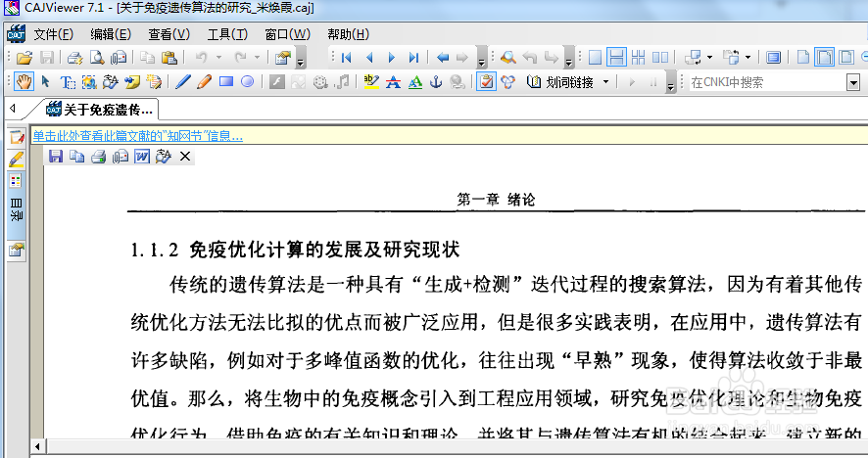Click the blue Back navigation arrow
The image size is (868, 458).
[442, 58]
